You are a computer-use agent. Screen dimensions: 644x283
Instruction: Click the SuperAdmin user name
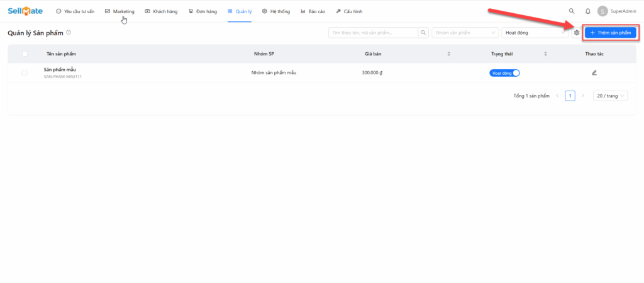pyautogui.click(x=623, y=11)
